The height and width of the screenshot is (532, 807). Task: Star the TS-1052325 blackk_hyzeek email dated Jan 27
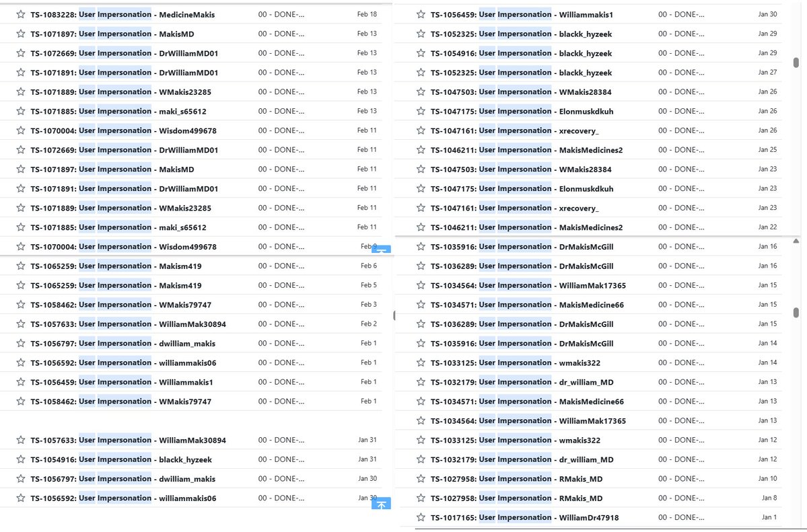[x=421, y=73]
